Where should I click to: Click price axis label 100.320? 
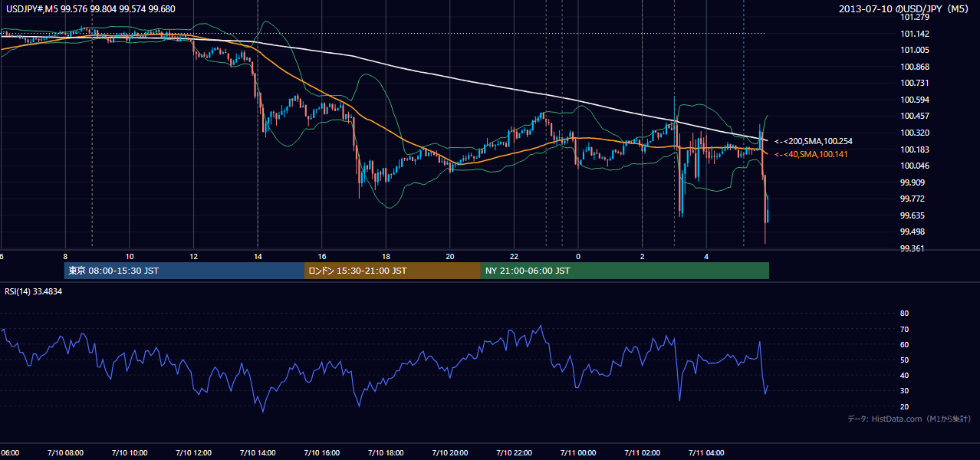coord(916,133)
